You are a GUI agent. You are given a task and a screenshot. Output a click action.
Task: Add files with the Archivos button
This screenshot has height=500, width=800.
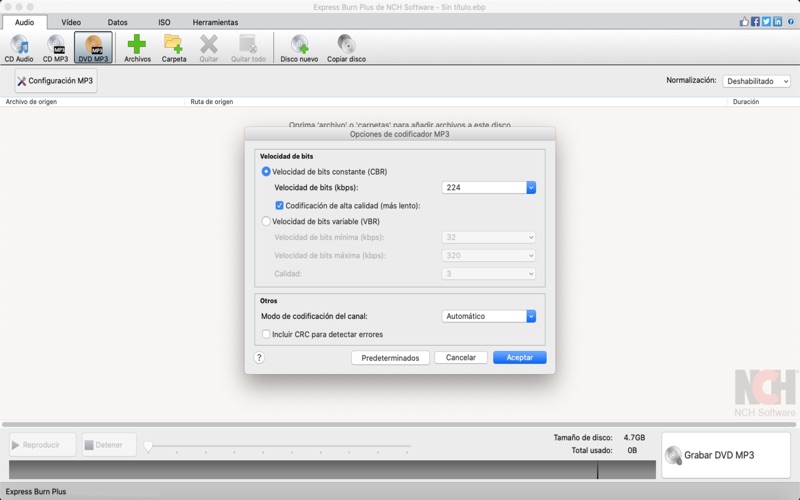(x=137, y=48)
